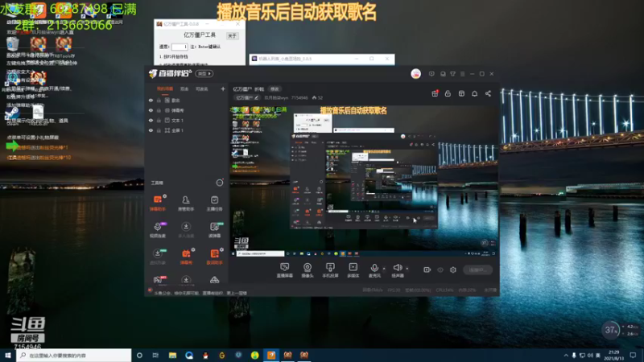Click the start live button bottom right
This screenshot has width=644, height=362.
coord(477,269)
